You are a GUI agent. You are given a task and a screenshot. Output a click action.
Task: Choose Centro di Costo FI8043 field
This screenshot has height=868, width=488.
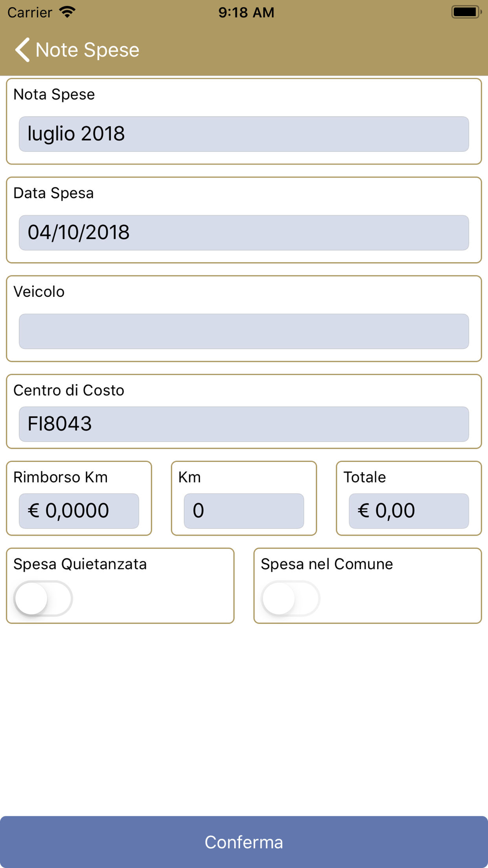pos(244,424)
